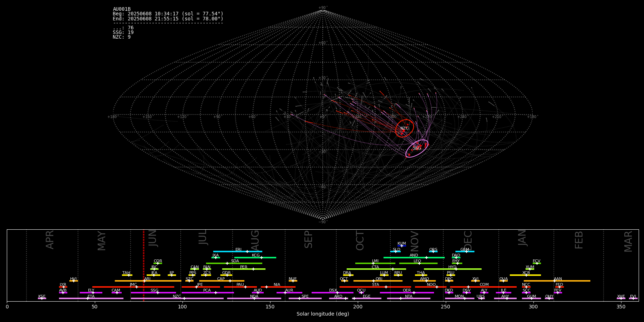Click the PCA shower label in the timeline
The image size is (644, 322).
[x=207, y=291]
